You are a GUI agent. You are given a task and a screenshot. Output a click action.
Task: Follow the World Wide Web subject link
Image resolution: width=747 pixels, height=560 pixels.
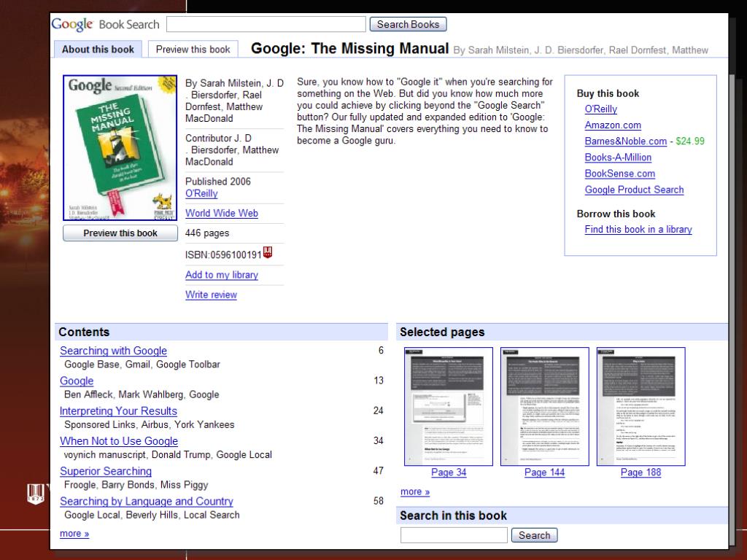click(222, 213)
